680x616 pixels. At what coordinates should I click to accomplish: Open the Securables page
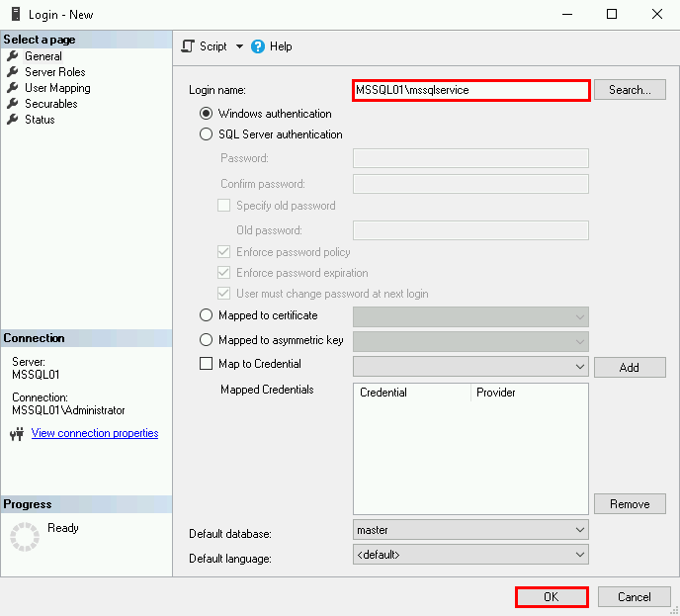point(50,104)
